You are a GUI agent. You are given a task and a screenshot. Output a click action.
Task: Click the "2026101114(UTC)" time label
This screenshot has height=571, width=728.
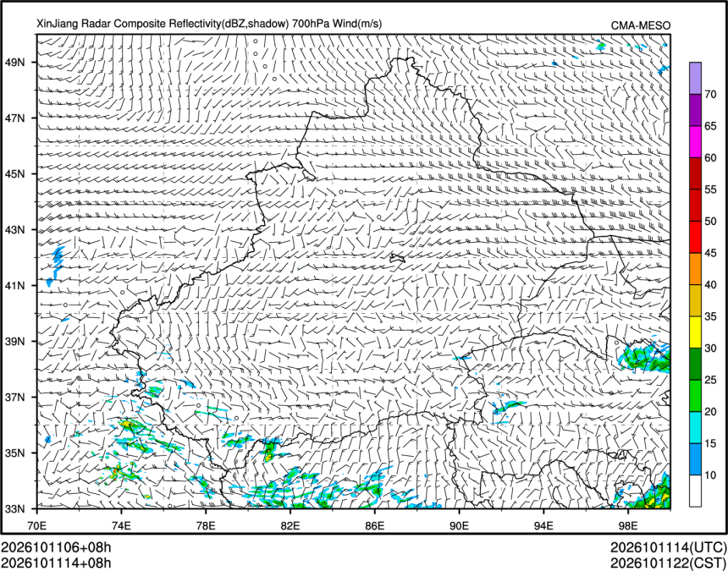(x=669, y=548)
